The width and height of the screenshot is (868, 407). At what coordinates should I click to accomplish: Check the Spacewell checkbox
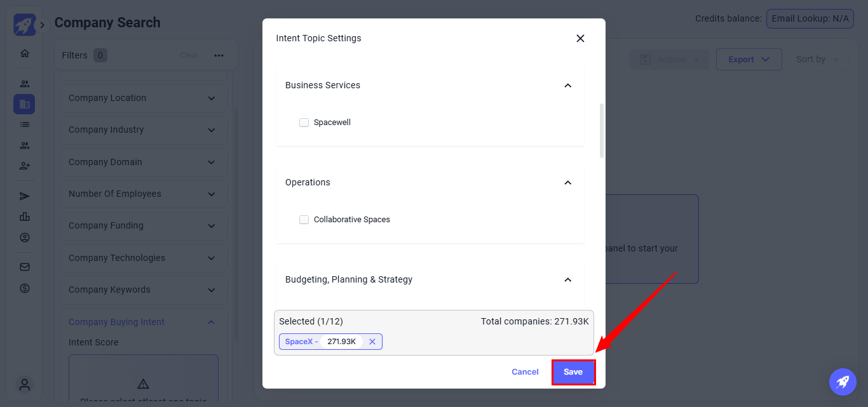point(304,123)
